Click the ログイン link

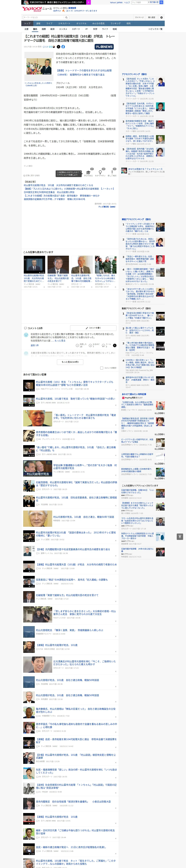pyautogui.click(x=57, y=11)
